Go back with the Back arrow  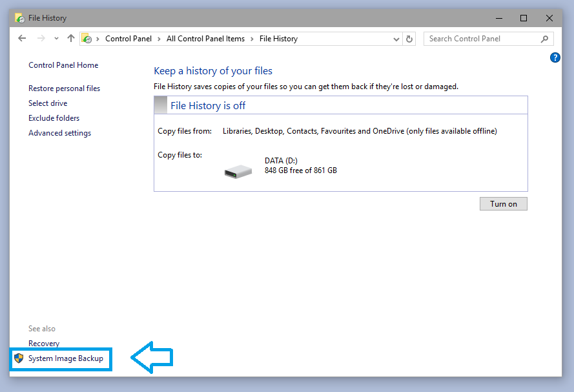tap(22, 39)
